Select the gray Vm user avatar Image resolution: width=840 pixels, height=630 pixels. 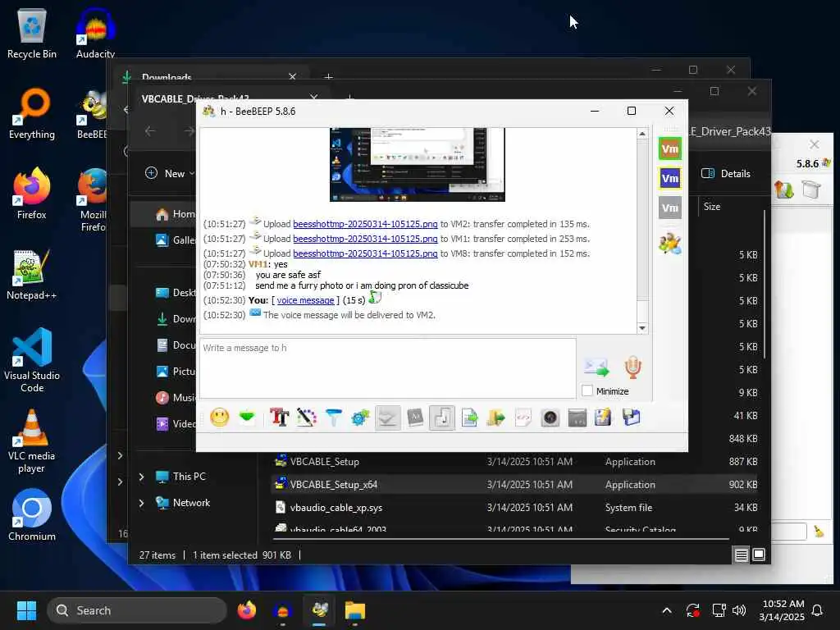click(x=670, y=208)
